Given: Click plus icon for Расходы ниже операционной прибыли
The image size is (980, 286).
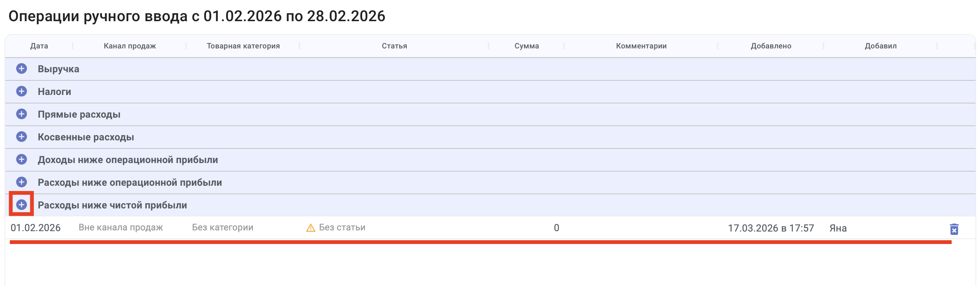Looking at the screenshot, I should pyautogui.click(x=22, y=182).
